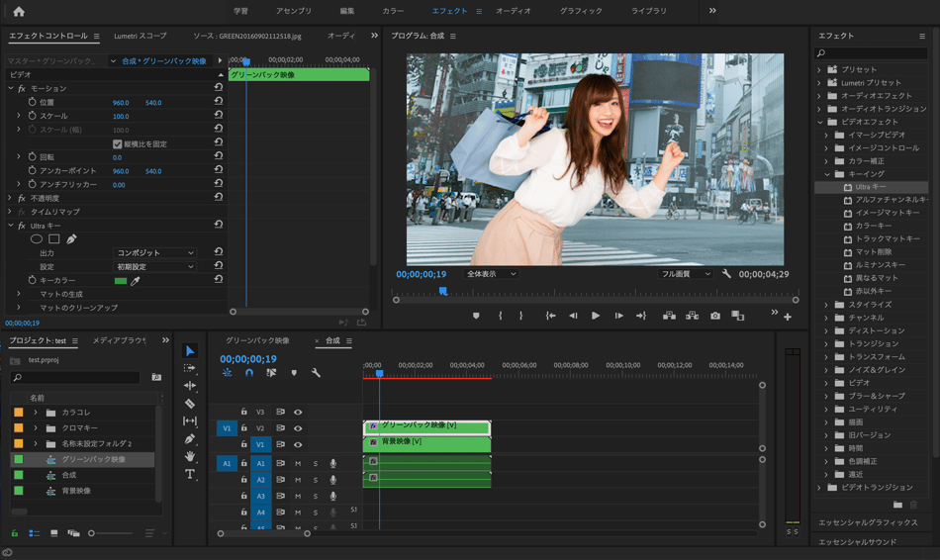Mute audio track A1
Screen dimensions: 940x560
pyautogui.click(x=297, y=463)
